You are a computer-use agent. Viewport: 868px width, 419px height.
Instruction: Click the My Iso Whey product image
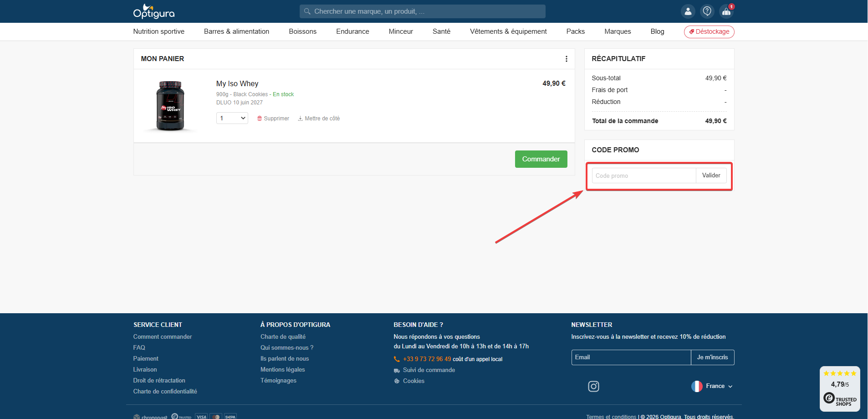click(170, 106)
